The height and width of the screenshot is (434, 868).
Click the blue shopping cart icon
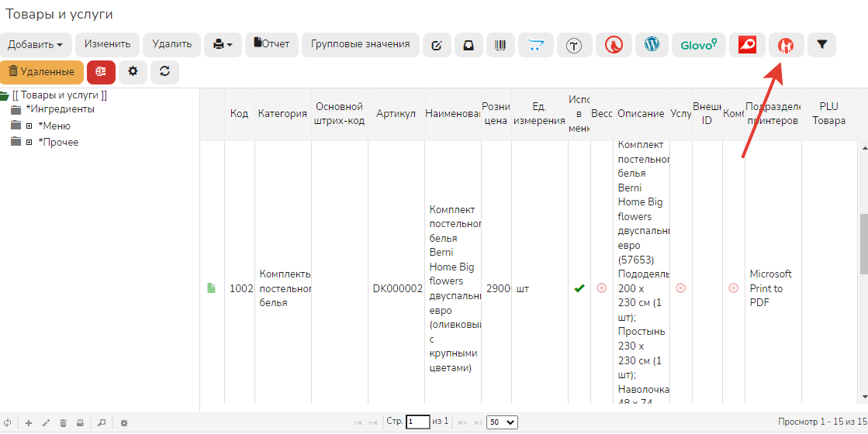pos(535,45)
